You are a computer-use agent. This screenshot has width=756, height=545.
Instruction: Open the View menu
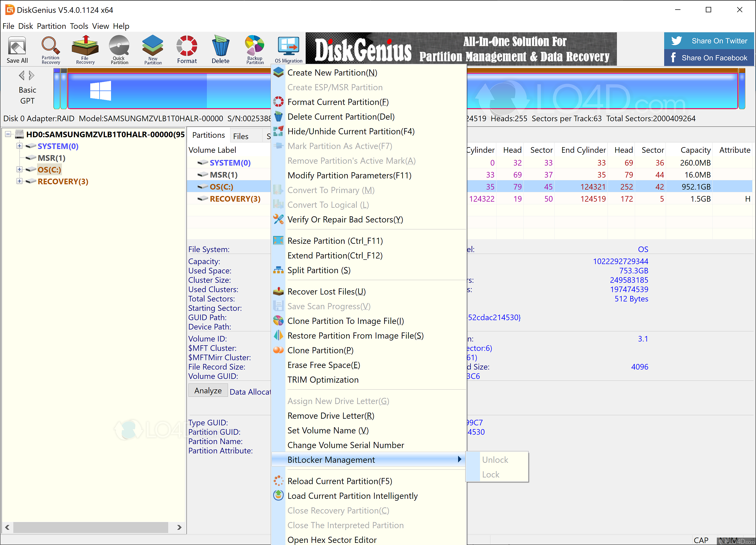click(x=100, y=26)
